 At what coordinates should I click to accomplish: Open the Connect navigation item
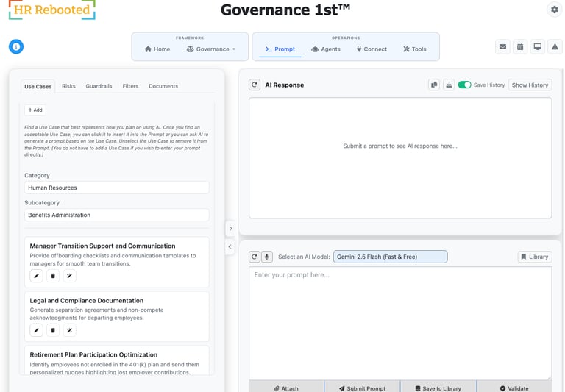[x=372, y=49]
